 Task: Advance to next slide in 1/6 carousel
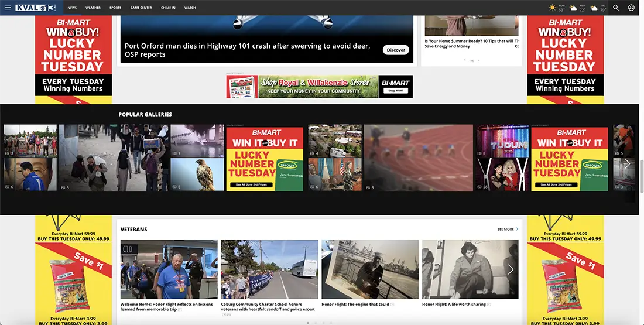coord(478,60)
